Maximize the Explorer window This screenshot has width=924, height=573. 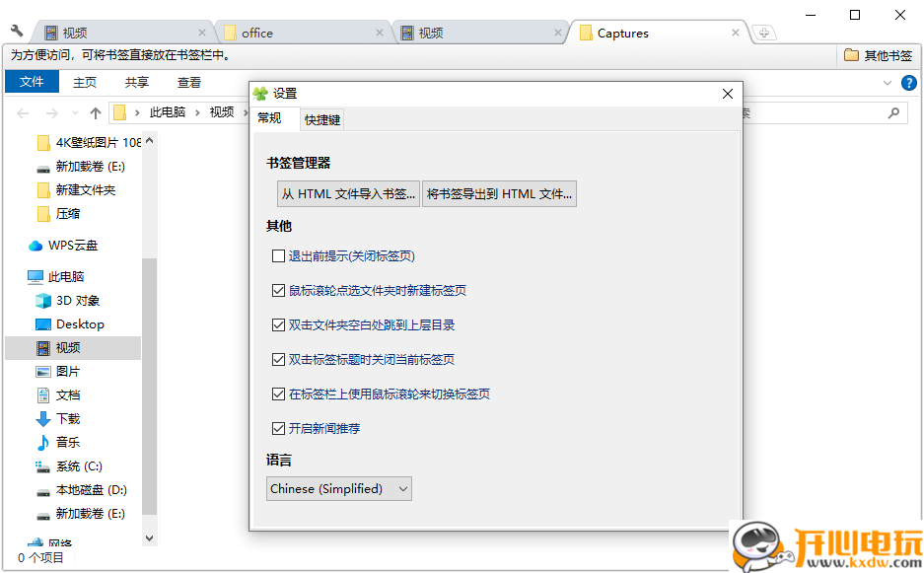[855, 15]
